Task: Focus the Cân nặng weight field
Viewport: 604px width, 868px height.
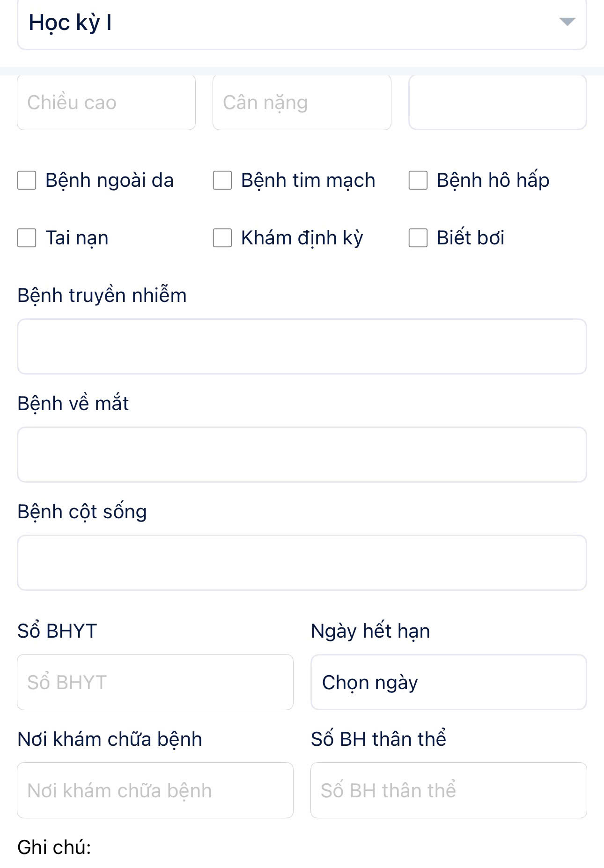Action: coord(302,103)
